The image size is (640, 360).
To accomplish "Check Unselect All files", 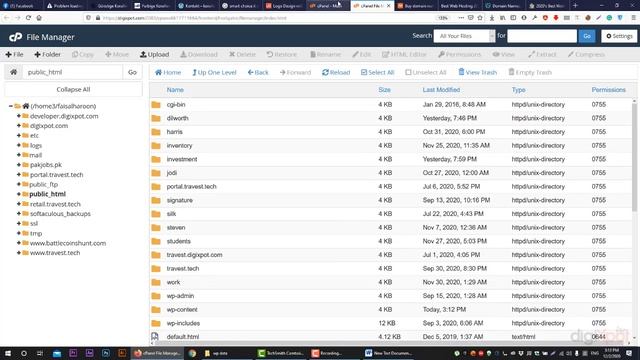I will 426,72.
